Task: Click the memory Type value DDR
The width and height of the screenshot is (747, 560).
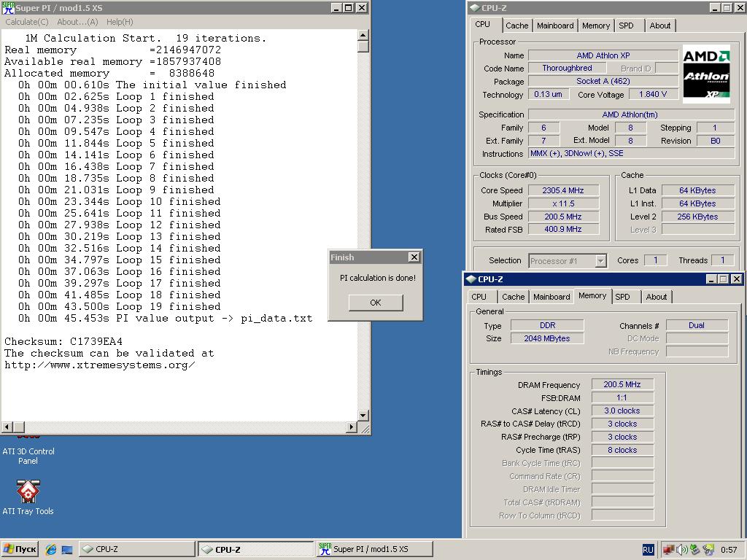Action: coord(547,325)
